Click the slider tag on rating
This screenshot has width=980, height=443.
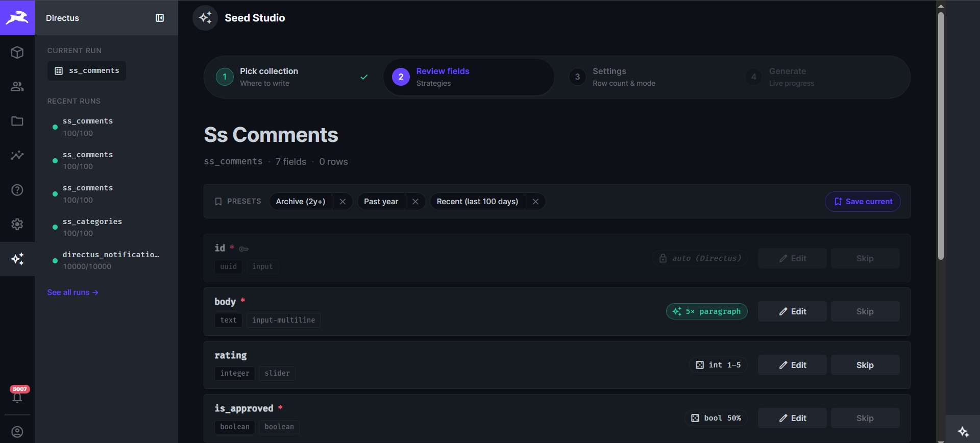click(x=277, y=374)
